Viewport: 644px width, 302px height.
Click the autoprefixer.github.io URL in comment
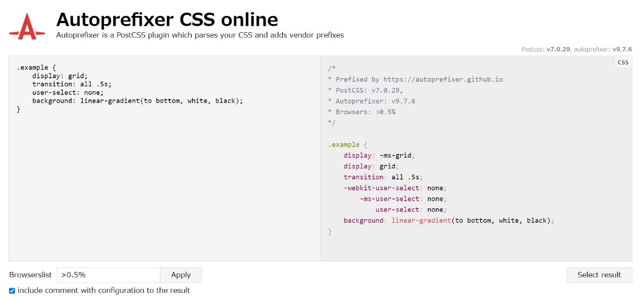point(443,79)
